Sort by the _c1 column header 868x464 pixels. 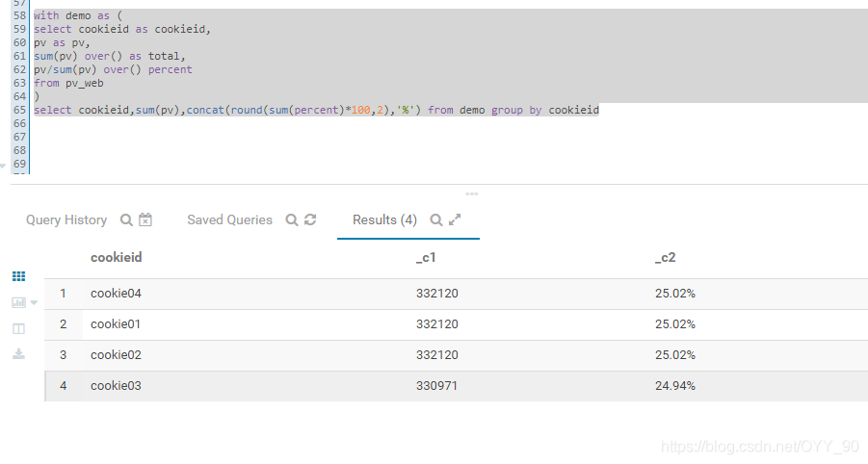pos(426,258)
